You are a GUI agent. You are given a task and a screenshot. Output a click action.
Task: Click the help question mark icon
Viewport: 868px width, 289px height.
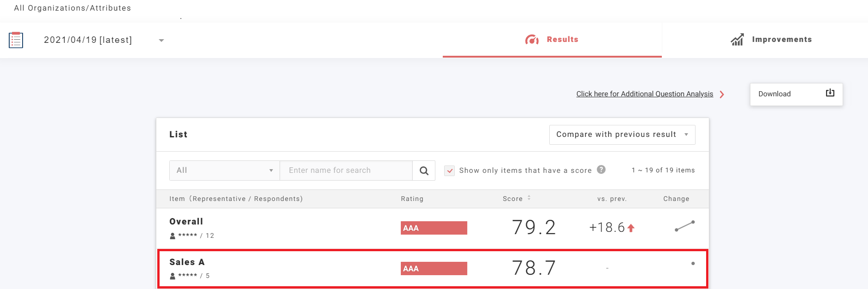click(x=601, y=170)
